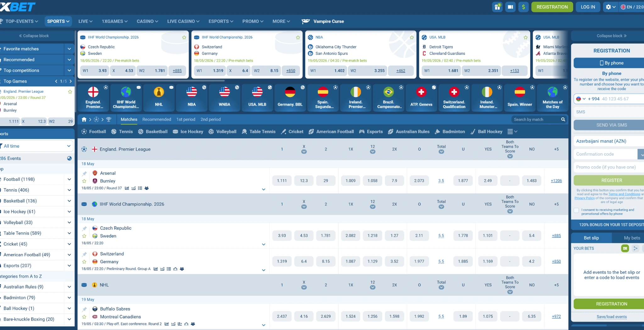Open the USA MLB league tile

coord(257,97)
